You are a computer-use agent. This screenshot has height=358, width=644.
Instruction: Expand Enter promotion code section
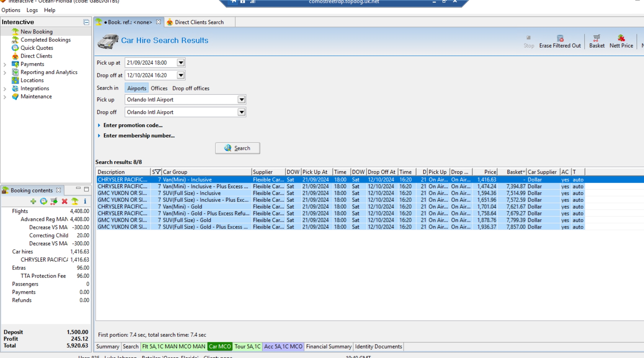click(x=133, y=125)
